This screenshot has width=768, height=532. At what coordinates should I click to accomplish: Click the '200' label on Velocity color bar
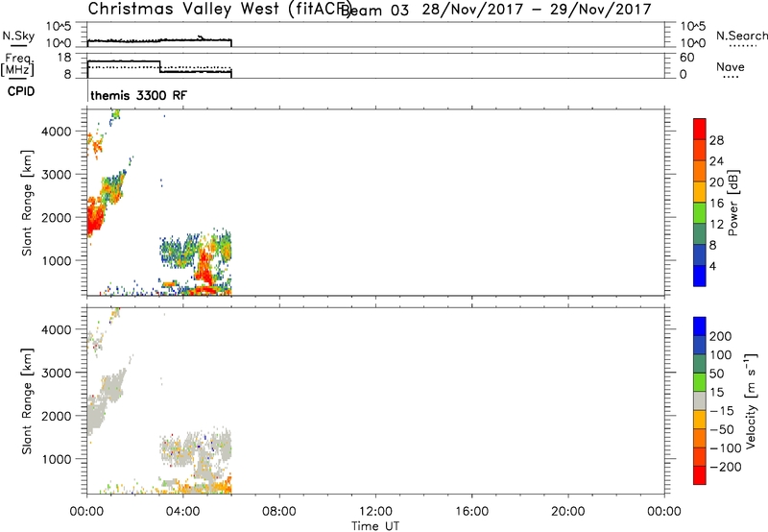pyautogui.click(x=721, y=336)
